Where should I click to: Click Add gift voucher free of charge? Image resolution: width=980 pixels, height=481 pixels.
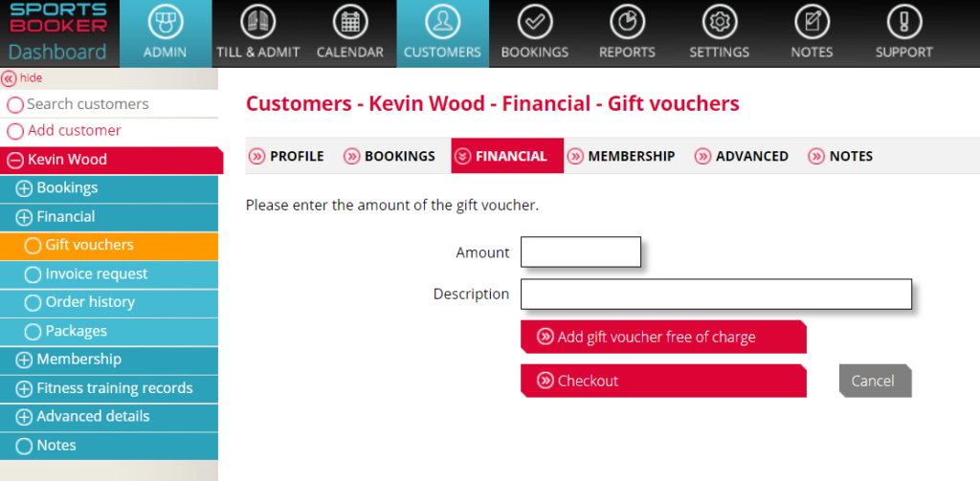663,338
